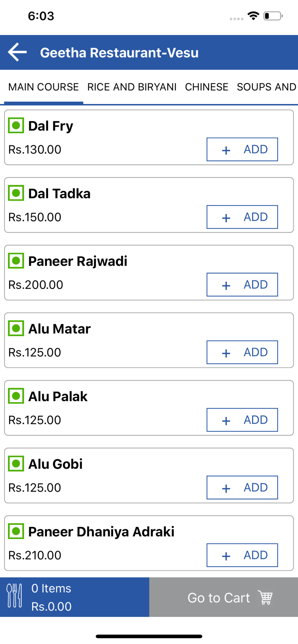This screenshot has width=298, height=644.
Task: Tap the Wi-Fi status icon
Action: coord(253,16)
